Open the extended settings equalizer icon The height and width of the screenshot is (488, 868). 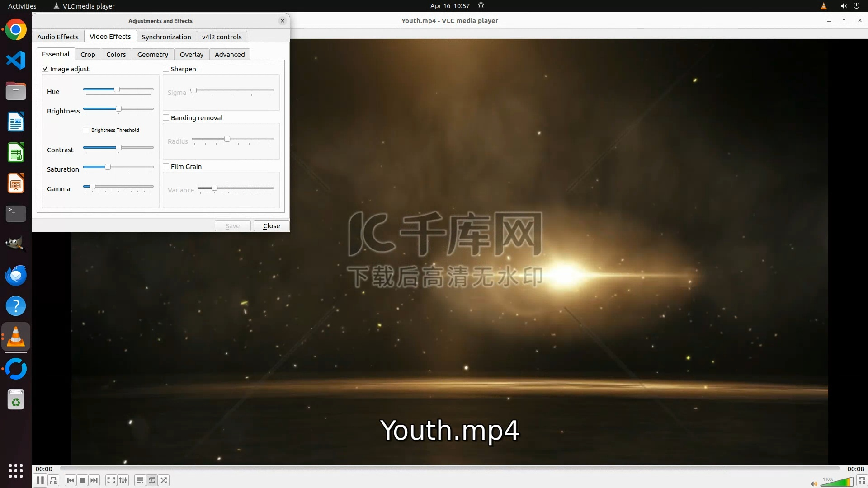pos(123,480)
